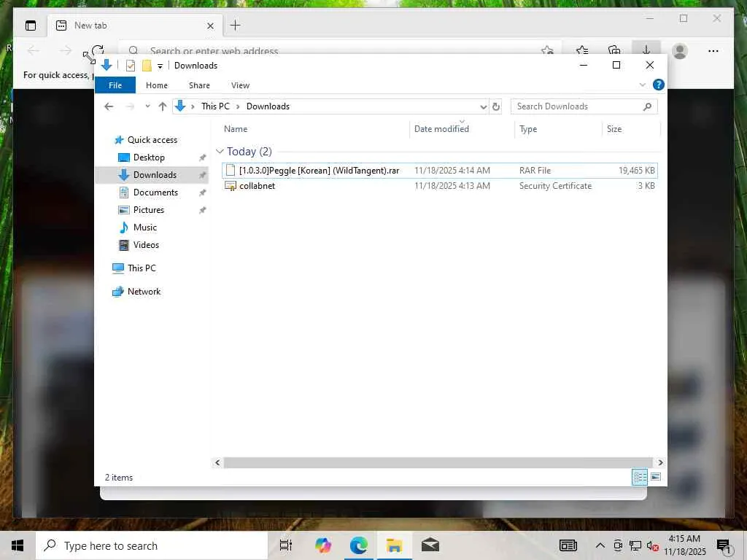The width and height of the screenshot is (747, 560).
Task: Open a new Edge tab
Action: click(236, 26)
